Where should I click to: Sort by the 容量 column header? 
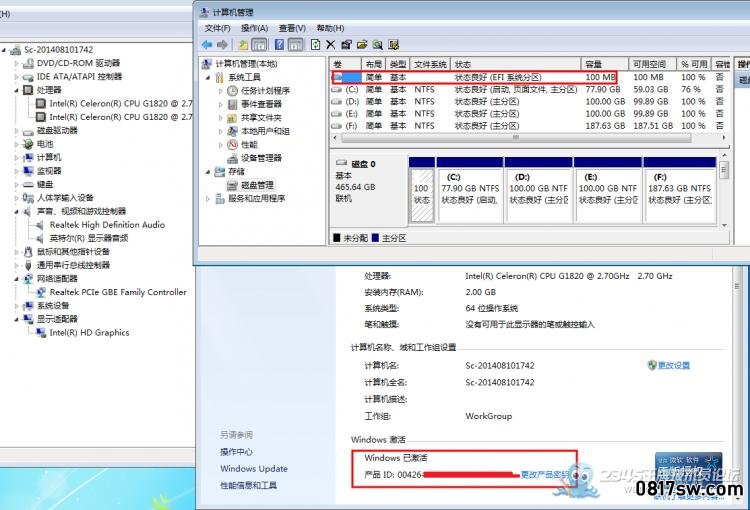point(605,64)
